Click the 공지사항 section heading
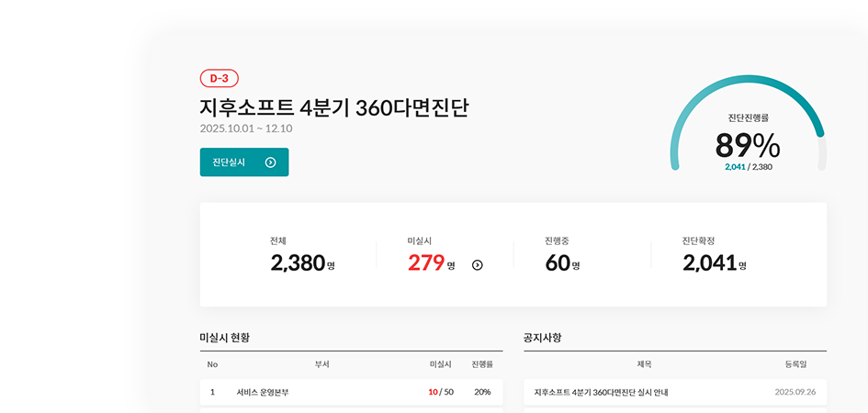 543,337
